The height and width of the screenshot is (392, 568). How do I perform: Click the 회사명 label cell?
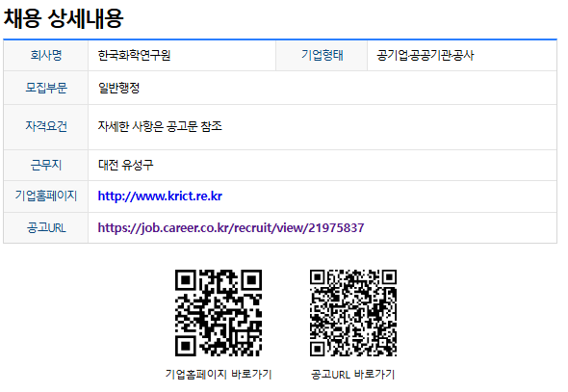(x=46, y=56)
